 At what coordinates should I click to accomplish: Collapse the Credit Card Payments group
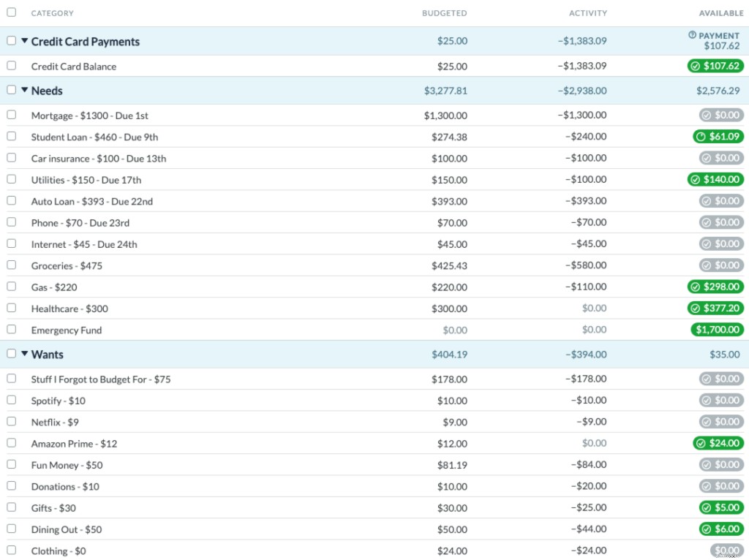coord(25,41)
